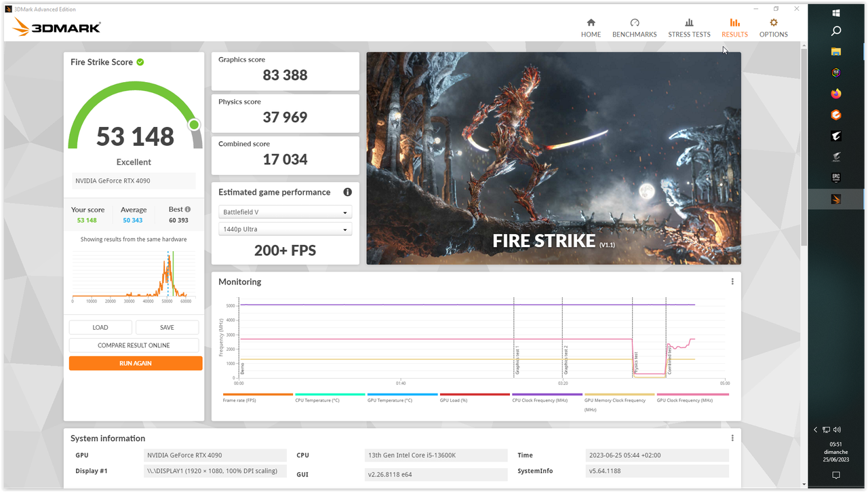Expand hidden system tray icons chevron
This screenshot has width=868, height=492.
pos(816,430)
